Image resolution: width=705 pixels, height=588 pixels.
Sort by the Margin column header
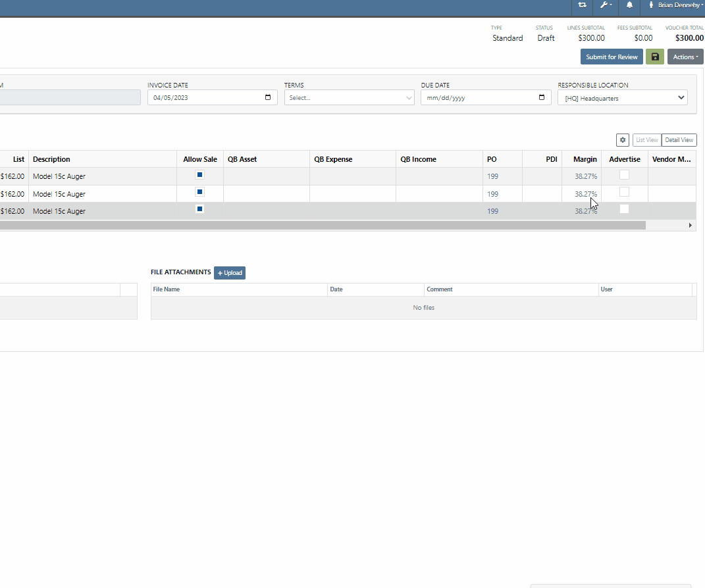click(x=582, y=159)
